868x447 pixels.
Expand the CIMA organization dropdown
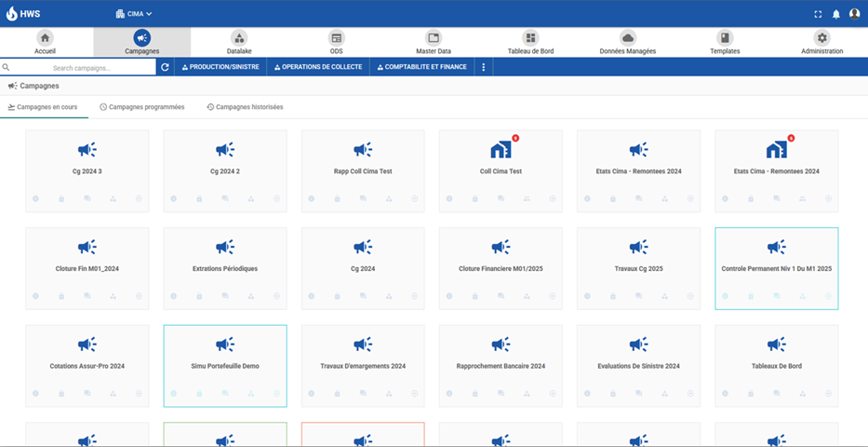(x=133, y=14)
